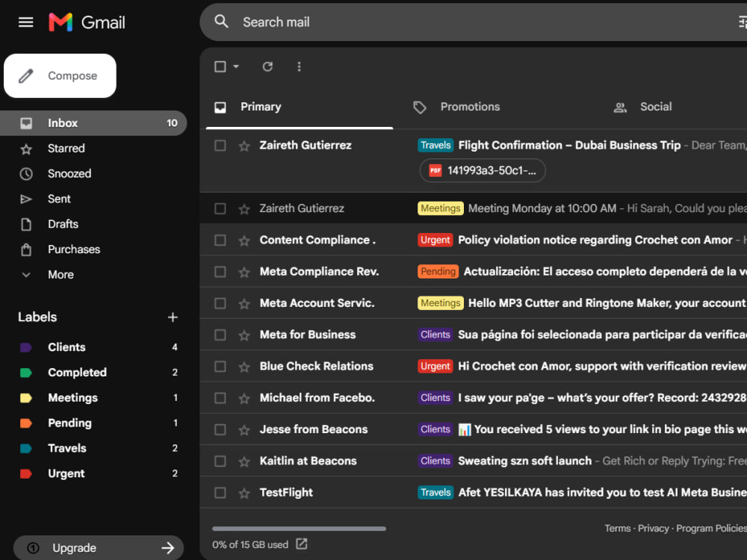Open the three-dot more options menu
Image resolution: width=747 pixels, height=560 pixels.
coord(300,66)
